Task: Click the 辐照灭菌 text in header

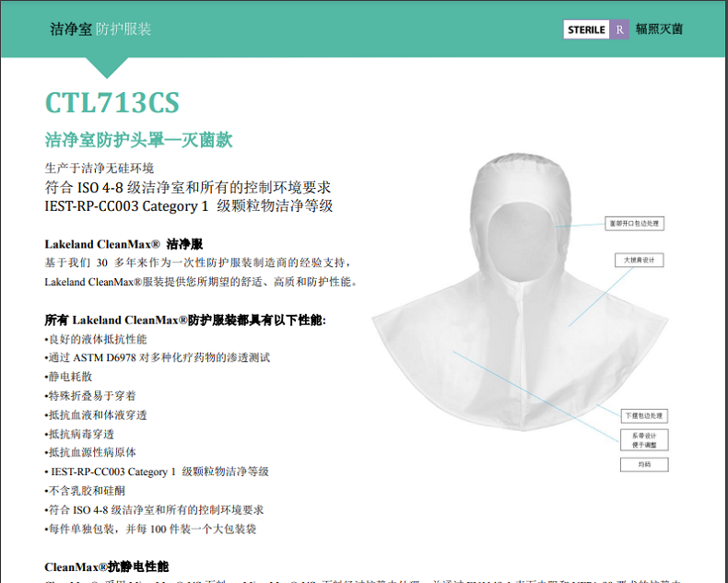Action: tap(659, 29)
